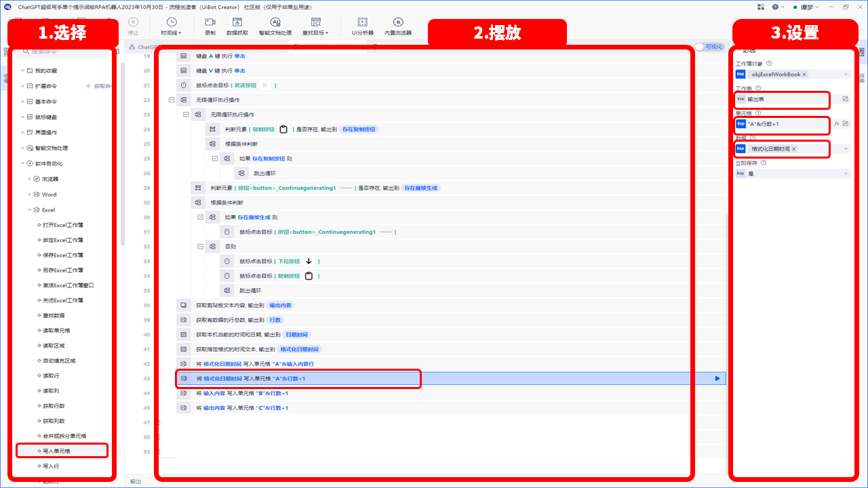
Task: Expand the 我的收藏 tree node
Action: point(22,70)
